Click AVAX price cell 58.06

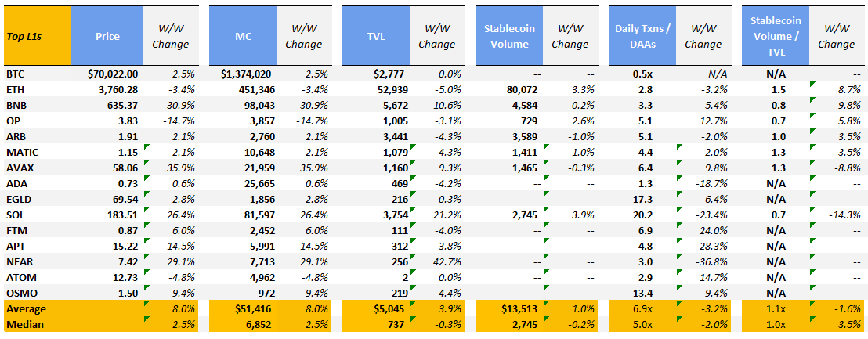[125, 168]
